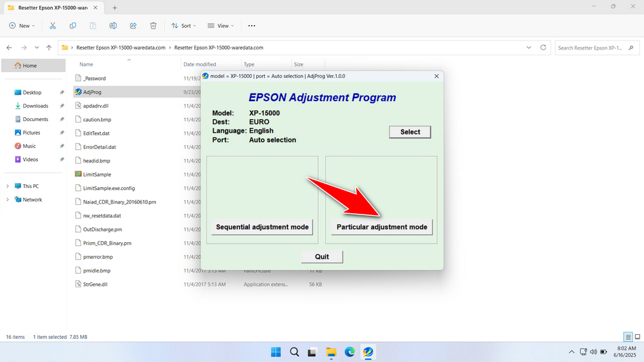Viewport: 644px width, 362px height.
Task: Go back with the Back arrow
Action: pos(9,48)
